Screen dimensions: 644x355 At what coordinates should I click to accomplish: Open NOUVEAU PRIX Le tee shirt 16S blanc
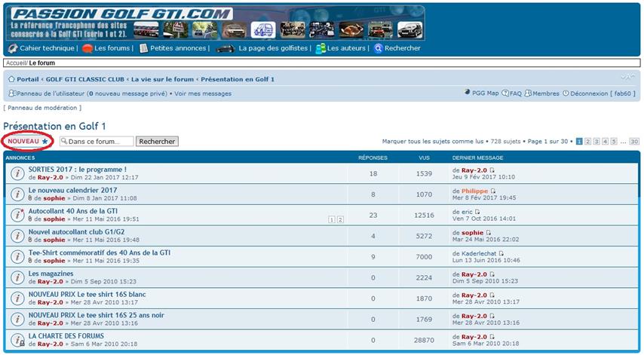tap(87, 294)
